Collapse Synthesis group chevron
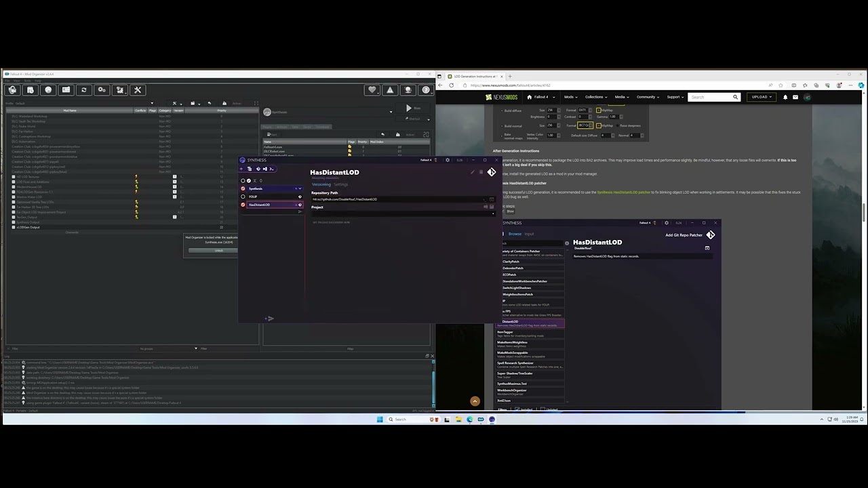868x488 pixels. (x=300, y=188)
